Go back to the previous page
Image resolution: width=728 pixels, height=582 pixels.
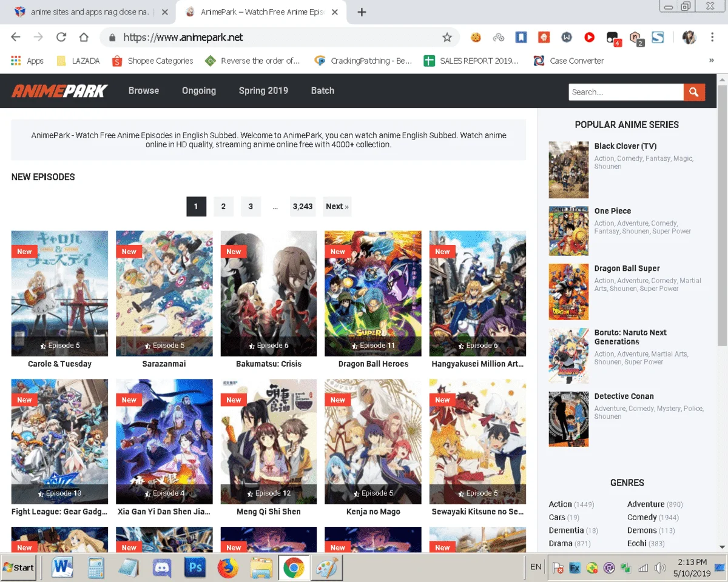16,38
